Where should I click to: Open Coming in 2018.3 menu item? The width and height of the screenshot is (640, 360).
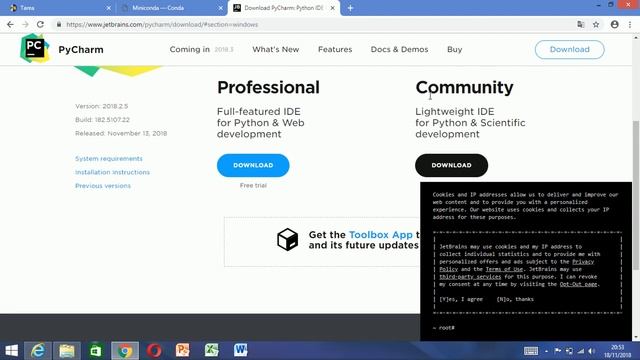click(x=202, y=49)
